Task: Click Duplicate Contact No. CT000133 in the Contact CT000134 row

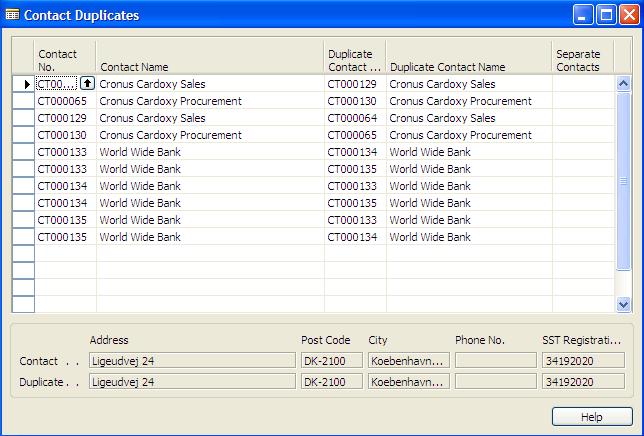Action: [x=355, y=186]
